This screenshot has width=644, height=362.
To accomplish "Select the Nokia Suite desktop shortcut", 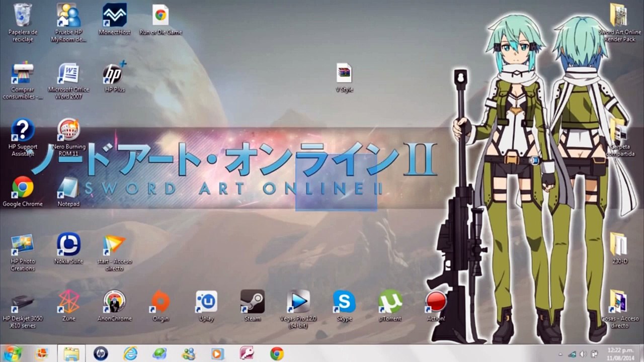I will coord(68,249).
